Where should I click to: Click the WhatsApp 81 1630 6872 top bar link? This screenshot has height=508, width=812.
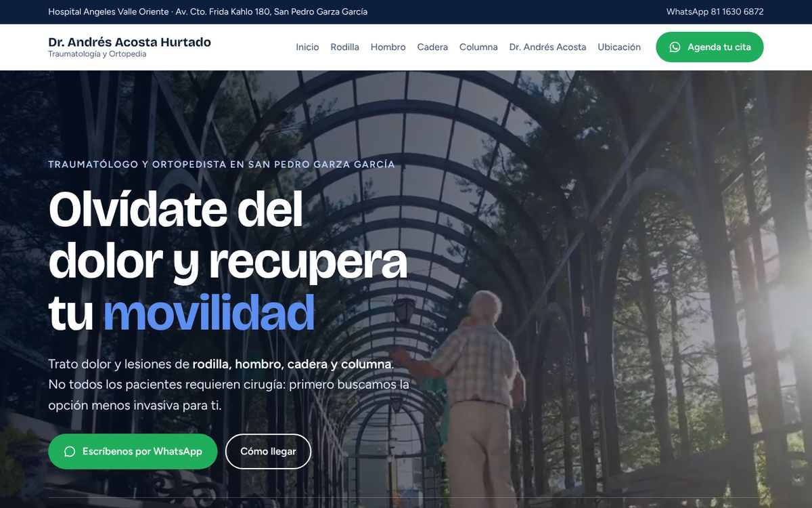pos(715,12)
